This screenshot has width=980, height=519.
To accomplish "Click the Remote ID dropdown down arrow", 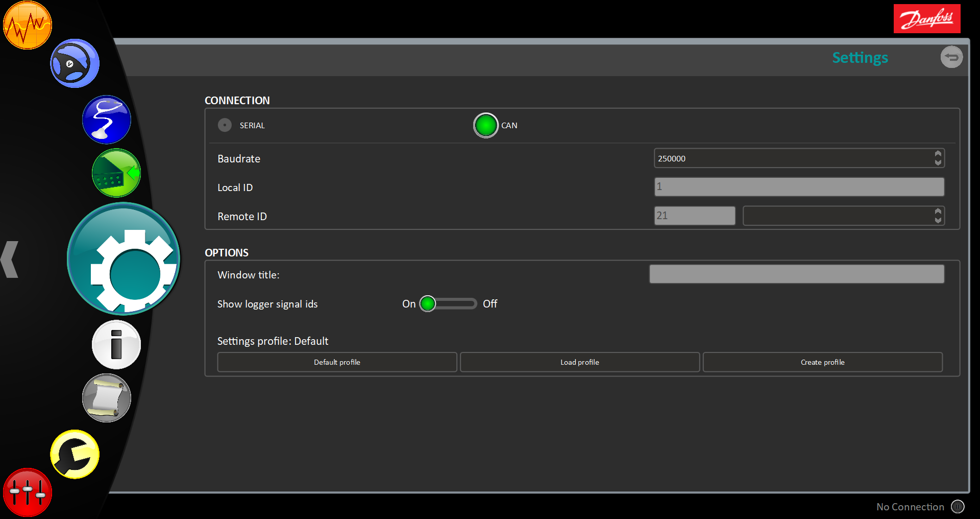I will [x=938, y=220].
